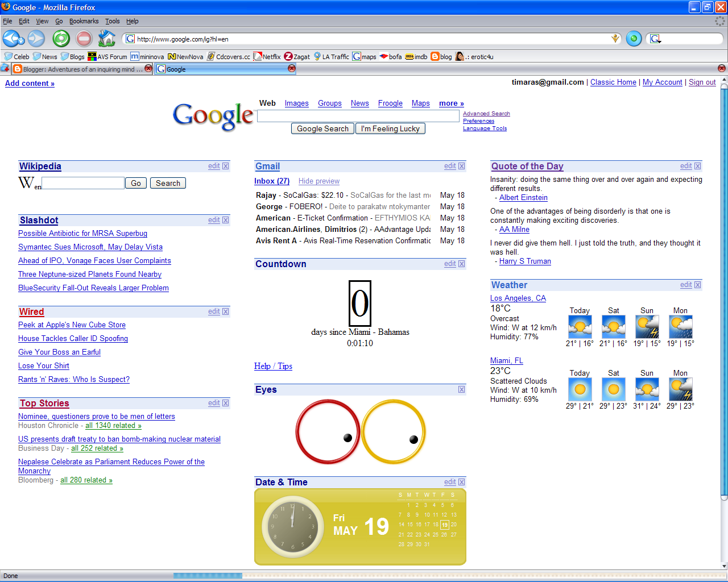Open the Los Angeles, CA weather link

[x=518, y=298]
